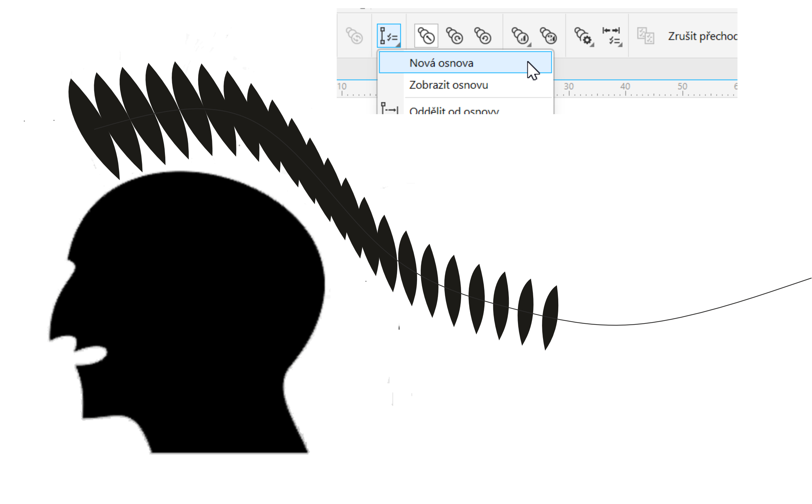Select the counterclockwise blend icon
This screenshot has width=812, height=504.
pyautogui.click(x=482, y=36)
